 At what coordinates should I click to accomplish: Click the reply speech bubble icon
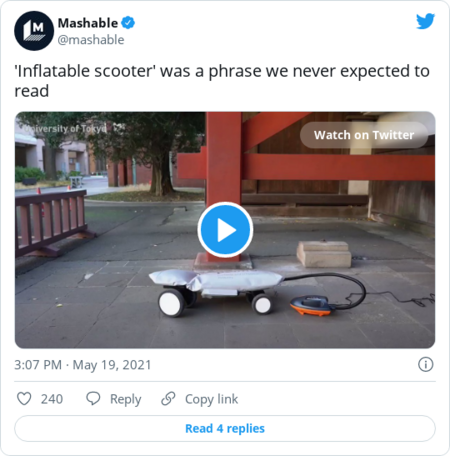93,398
